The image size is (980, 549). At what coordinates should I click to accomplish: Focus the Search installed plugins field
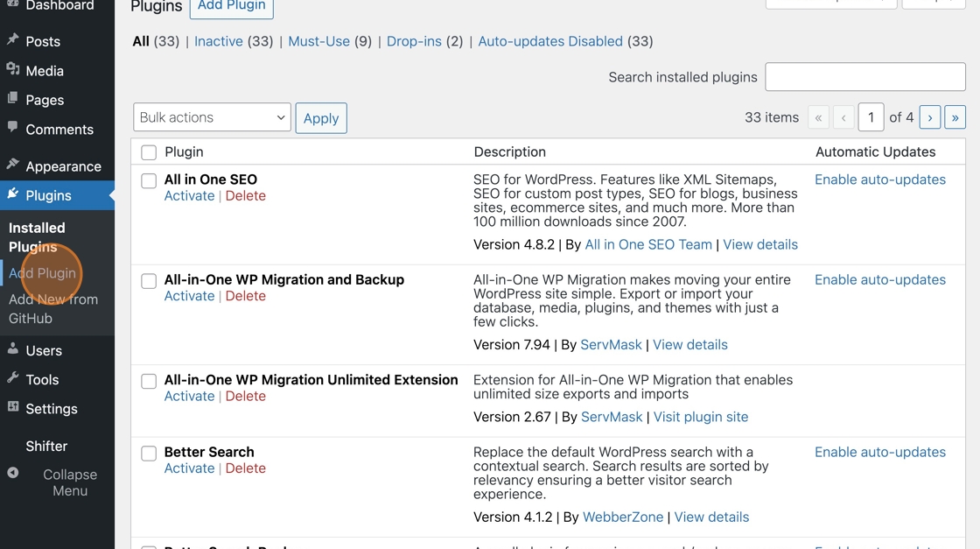pyautogui.click(x=865, y=77)
